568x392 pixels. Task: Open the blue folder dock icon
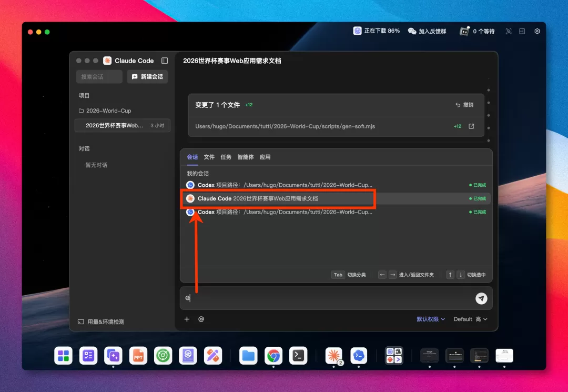click(248, 355)
